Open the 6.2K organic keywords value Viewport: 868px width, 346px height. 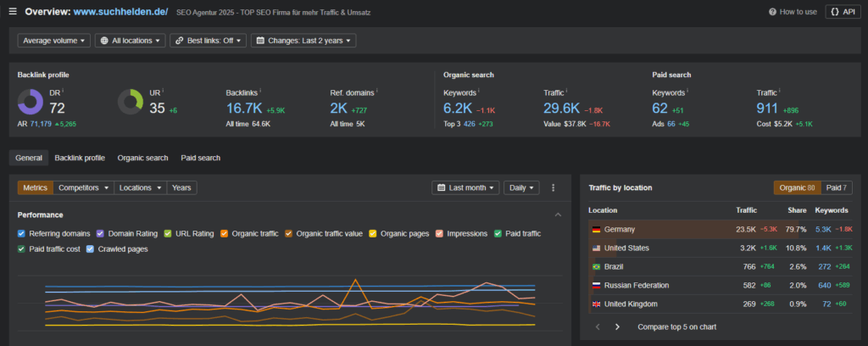pos(458,109)
